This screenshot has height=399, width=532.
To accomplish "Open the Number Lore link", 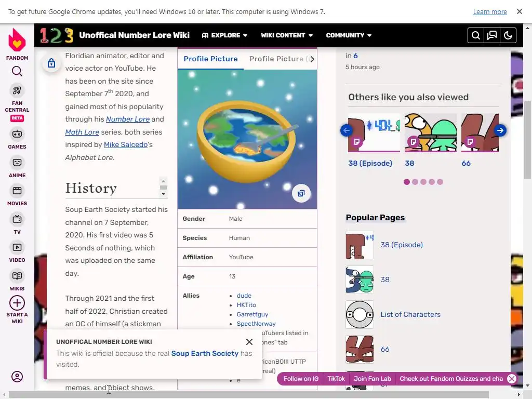I will click(x=128, y=119).
